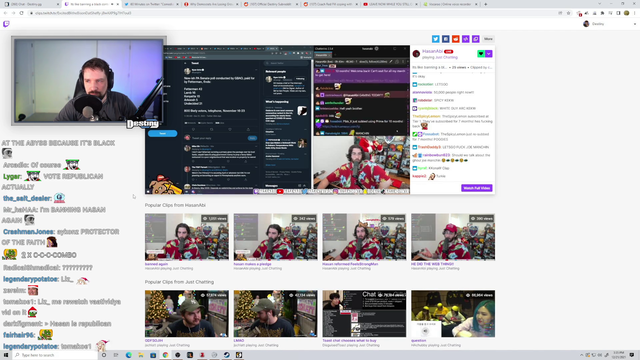
Task: Expand the purple dropdown beside the follow heart
Action: tap(489, 53)
